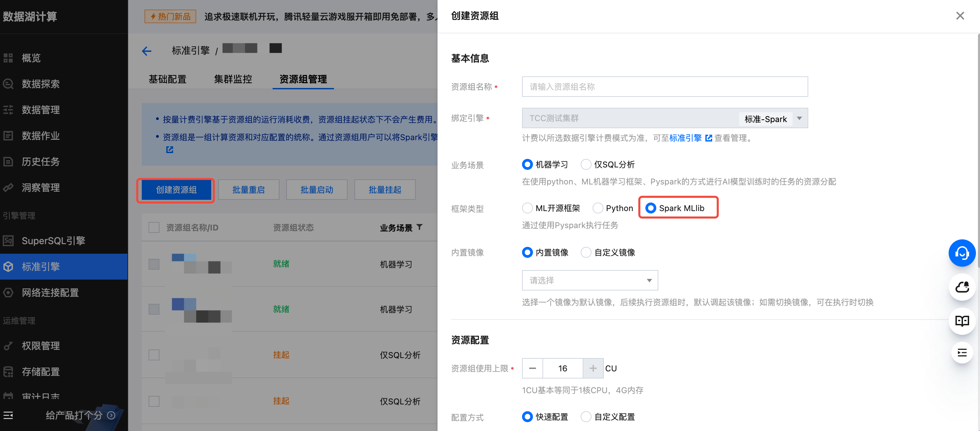The height and width of the screenshot is (431, 980).
Task: Select the 自定义镜像 radio option
Action: [586, 252]
